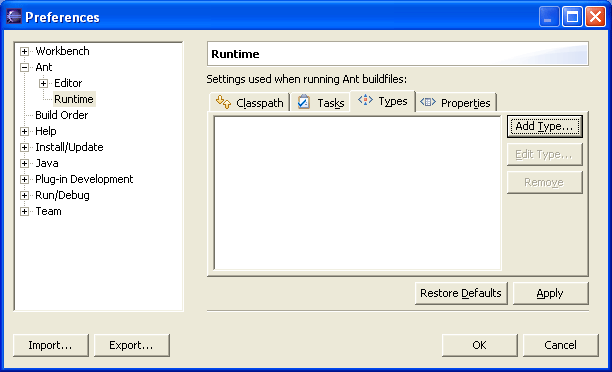Click inside the empty types list
The width and height of the screenshot is (612, 372).
coord(357,193)
